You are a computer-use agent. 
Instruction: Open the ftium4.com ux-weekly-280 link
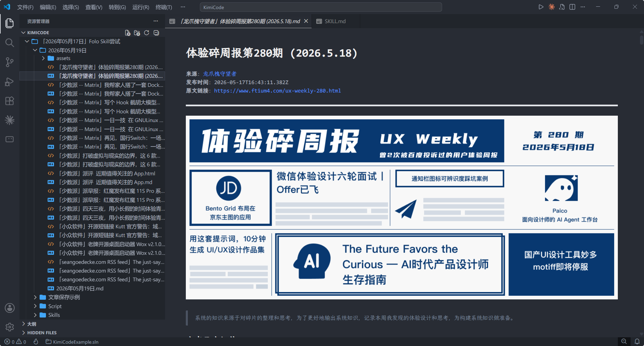277,91
